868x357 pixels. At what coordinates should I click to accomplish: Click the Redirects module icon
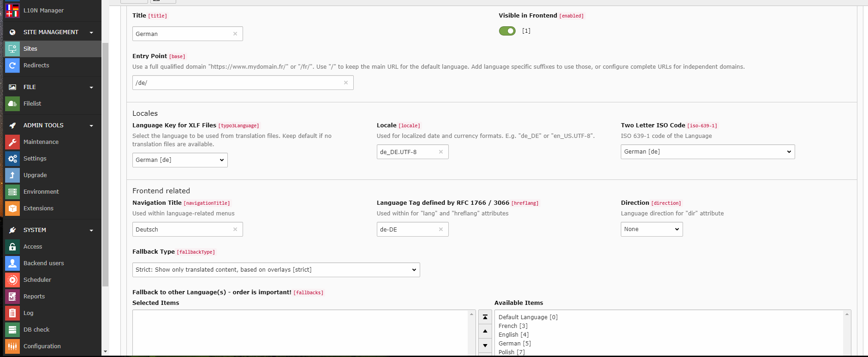tap(12, 65)
